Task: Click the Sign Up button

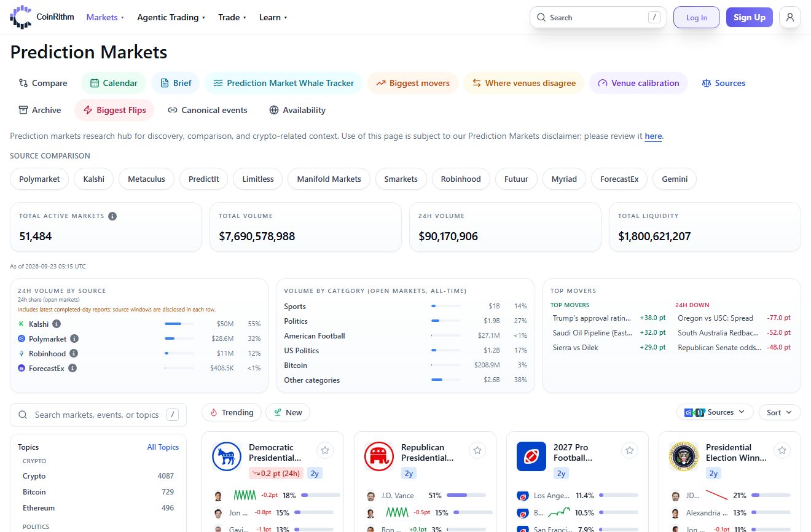Action: click(x=750, y=17)
